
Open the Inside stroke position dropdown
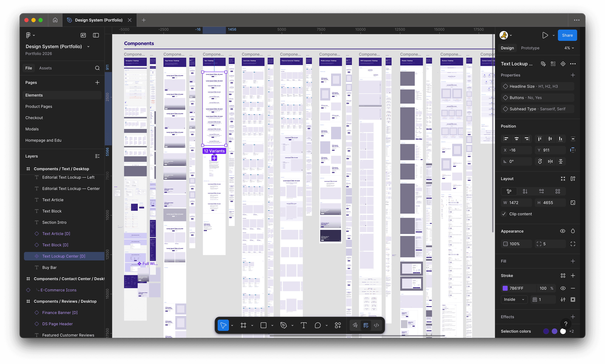point(514,300)
